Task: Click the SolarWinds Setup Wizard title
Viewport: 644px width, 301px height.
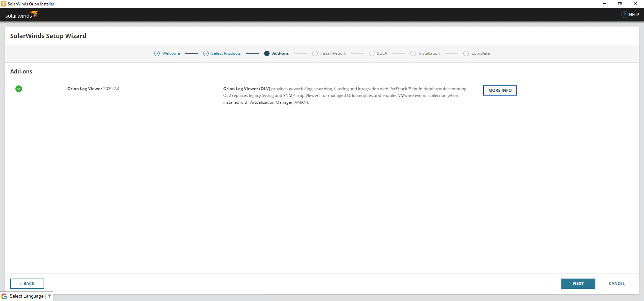Action: pyautogui.click(x=48, y=36)
